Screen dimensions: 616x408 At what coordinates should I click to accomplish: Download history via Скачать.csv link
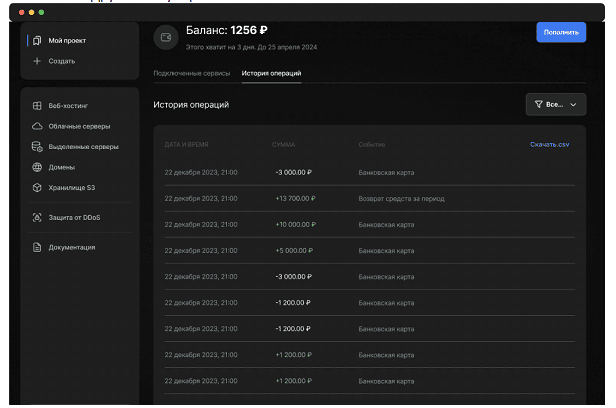[x=549, y=145]
